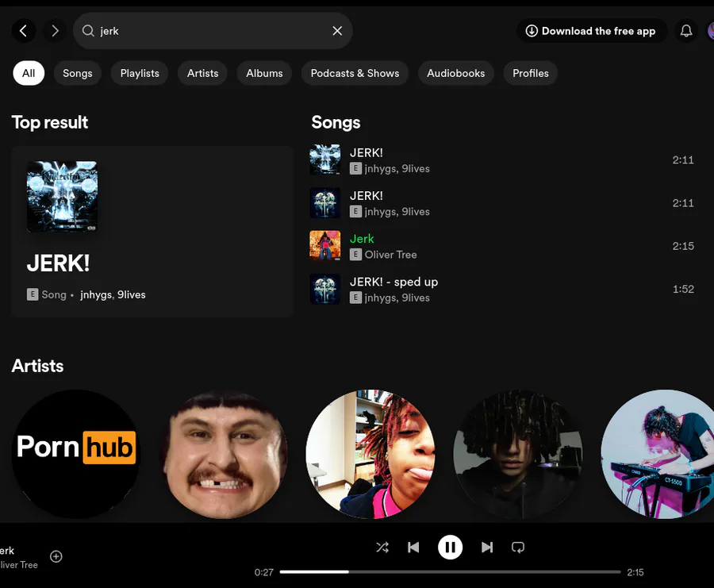This screenshot has width=714, height=588.
Task: Click the search magnifier icon
Action: click(88, 31)
